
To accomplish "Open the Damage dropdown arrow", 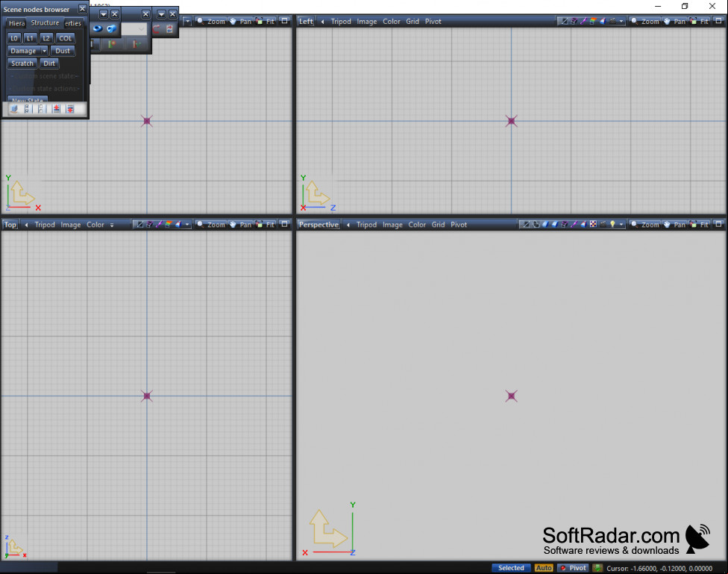I will coord(44,51).
